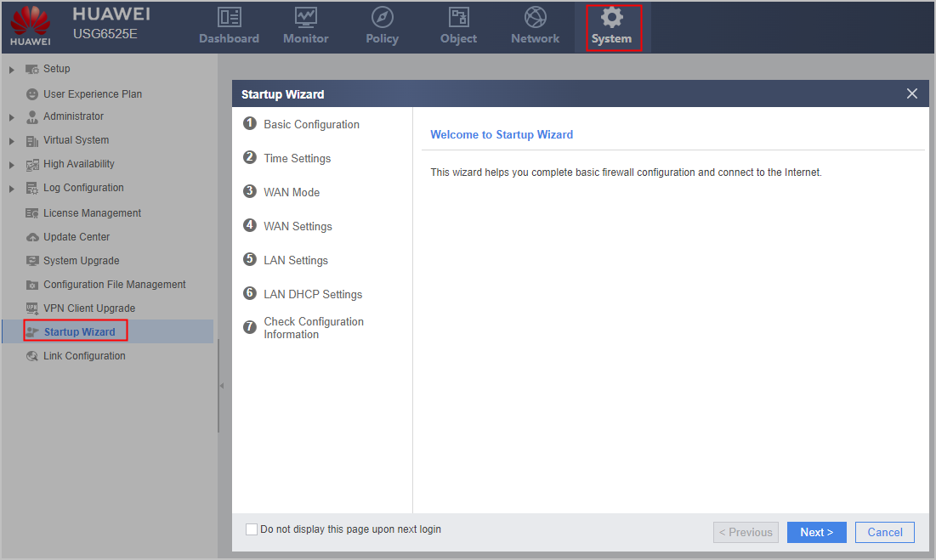Open Time Settings wizard step
936x560 pixels.
(x=298, y=159)
